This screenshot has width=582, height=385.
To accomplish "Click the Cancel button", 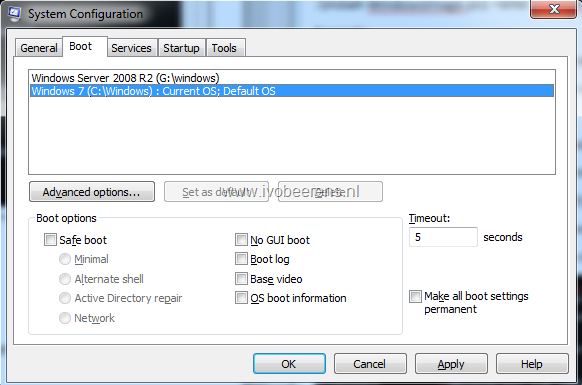I will [x=370, y=364].
